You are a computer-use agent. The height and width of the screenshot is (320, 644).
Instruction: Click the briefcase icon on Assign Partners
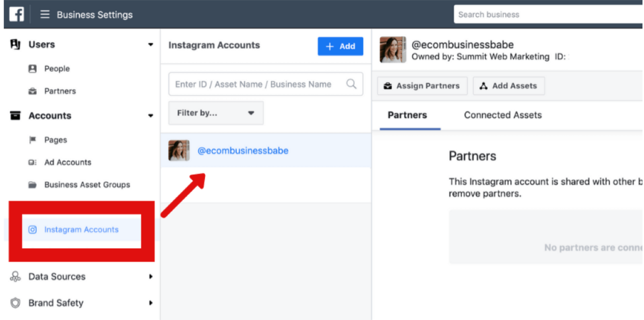[x=388, y=86]
